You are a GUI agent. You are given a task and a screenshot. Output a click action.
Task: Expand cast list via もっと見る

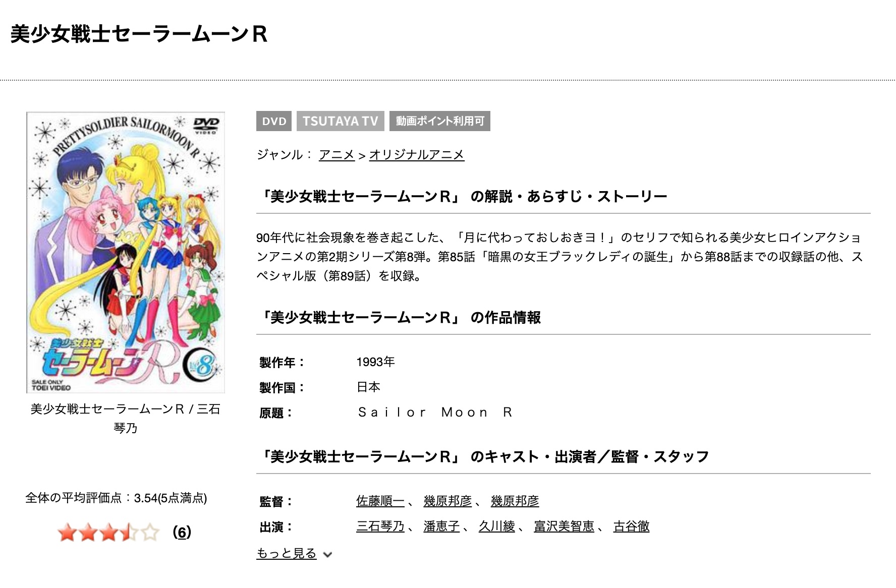coord(287,553)
